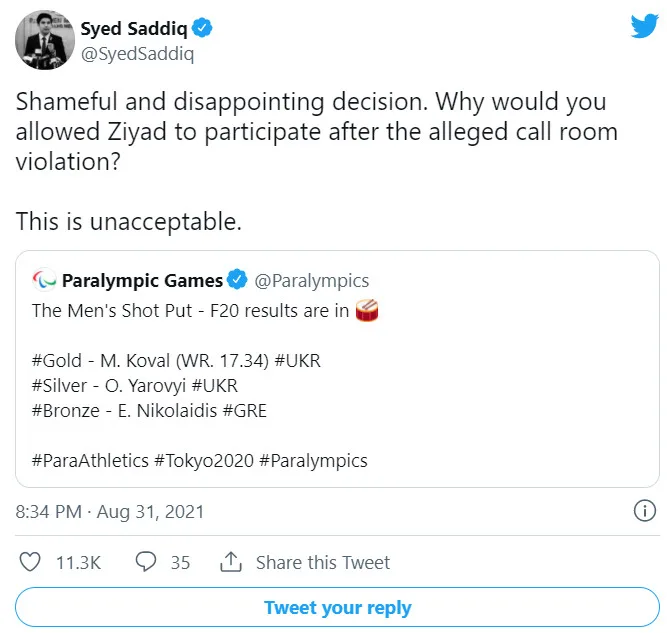
Task: Click the @SyedSaddiq handle
Action: [137, 54]
